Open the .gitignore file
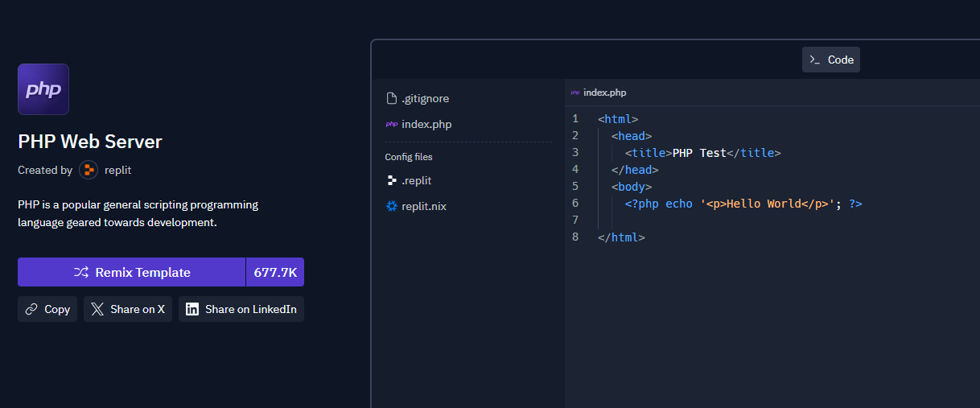980x408 pixels. [x=425, y=98]
